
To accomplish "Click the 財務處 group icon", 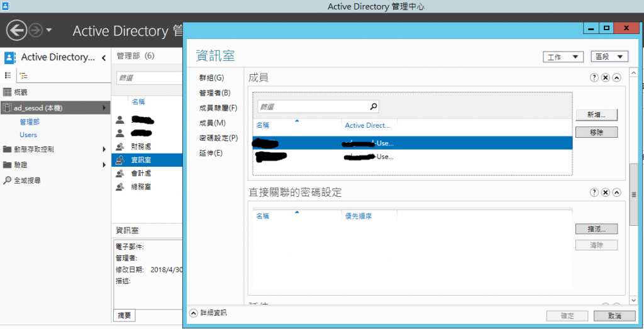I will click(x=120, y=146).
